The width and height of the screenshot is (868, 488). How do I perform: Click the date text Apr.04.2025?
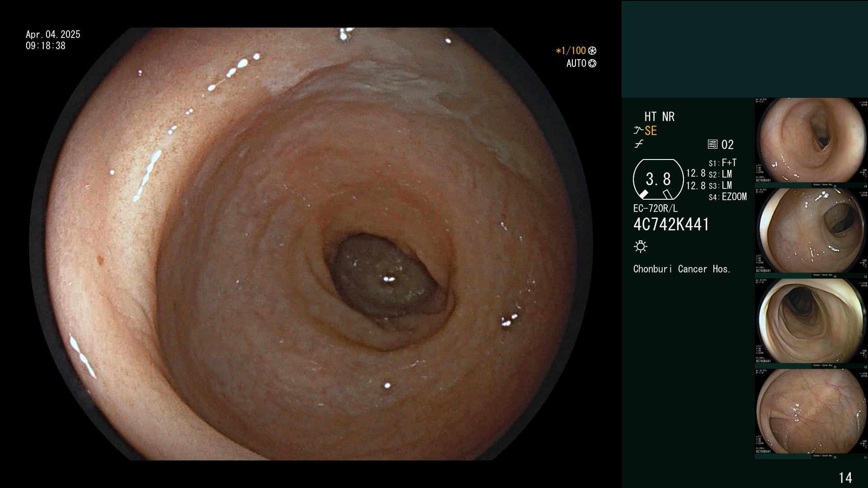point(53,34)
